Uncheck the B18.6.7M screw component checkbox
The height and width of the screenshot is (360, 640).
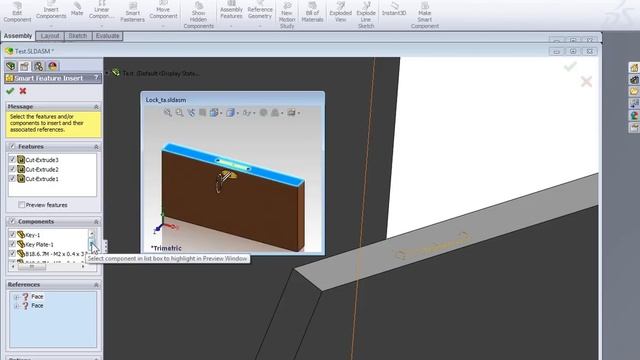(x=12, y=253)
